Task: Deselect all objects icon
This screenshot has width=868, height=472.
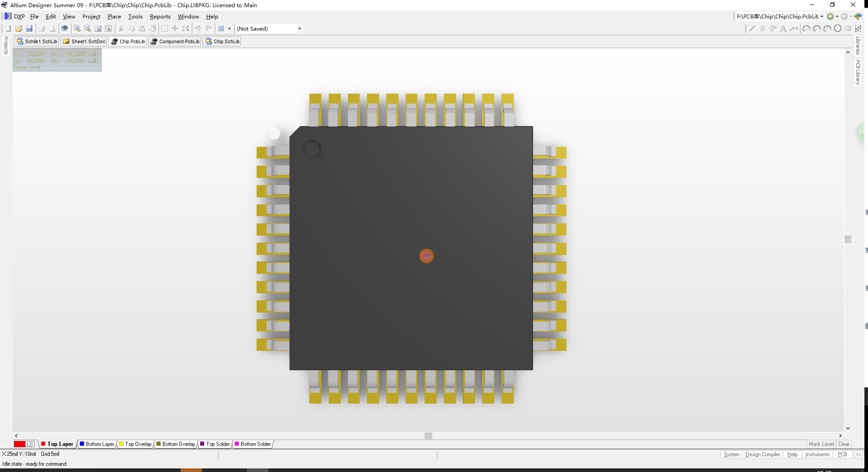Action: (x=185, y=28)
